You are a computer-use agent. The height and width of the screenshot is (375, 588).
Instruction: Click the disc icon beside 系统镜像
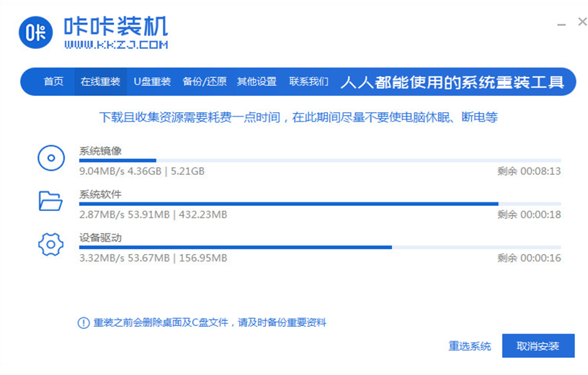click(x=50, y=158)
